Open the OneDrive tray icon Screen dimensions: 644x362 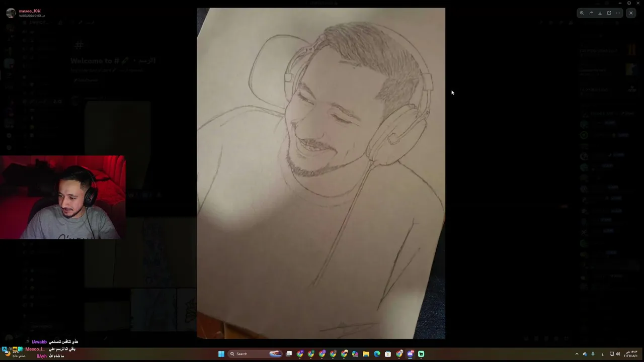point(585,354)
